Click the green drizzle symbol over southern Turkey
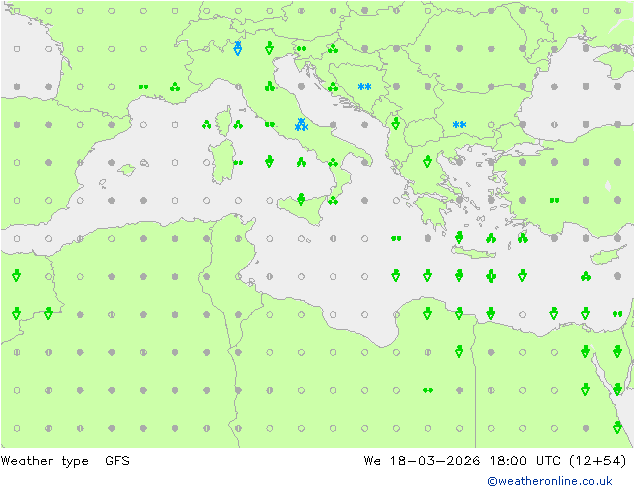Image resolution: width=634 pixels, height=490 pixels. [x=554, y=200]
